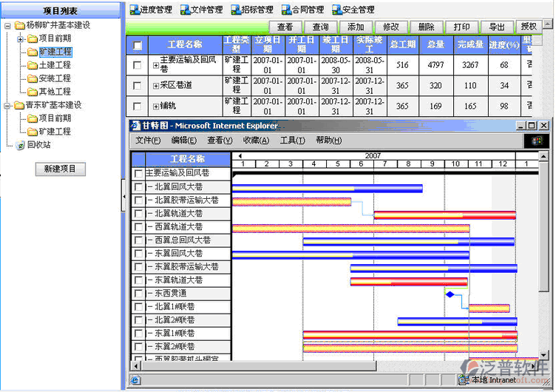Check the box for 北翼回风大巷 in Gantt
The width and height of the screenshot is (556, 392).
pos(138,187)
